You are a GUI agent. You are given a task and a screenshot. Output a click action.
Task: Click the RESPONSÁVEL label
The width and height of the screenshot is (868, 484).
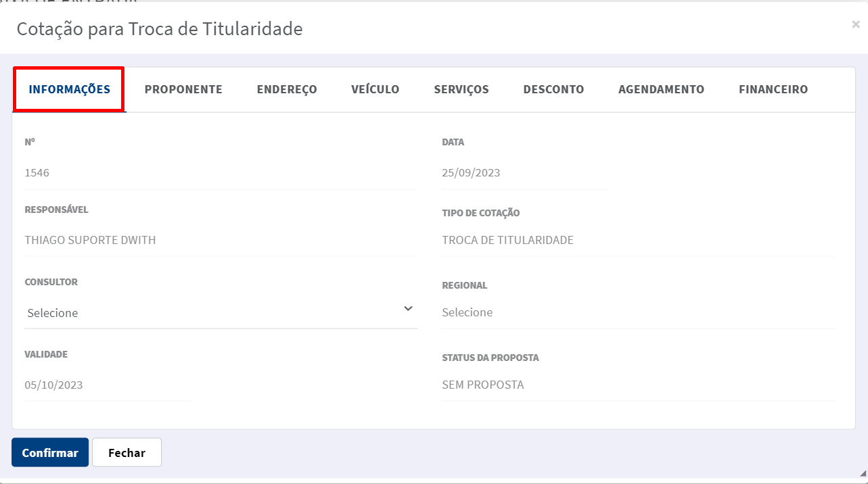pyautogui.click(x=56, y=210)
